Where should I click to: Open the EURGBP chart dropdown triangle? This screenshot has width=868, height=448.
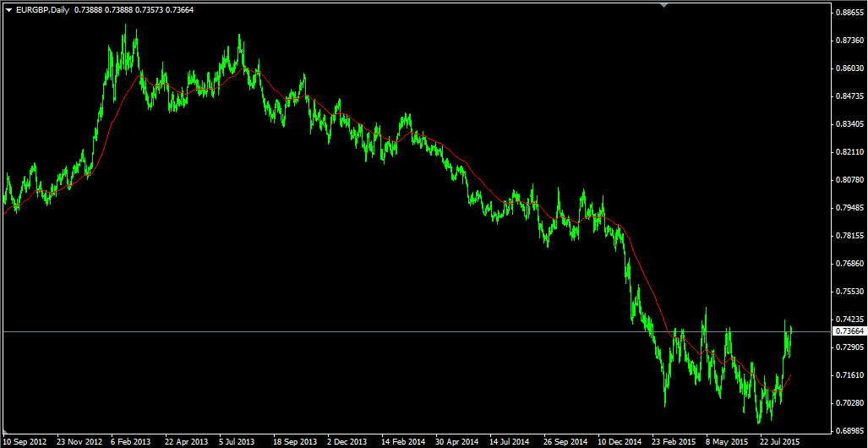point(8,10)
